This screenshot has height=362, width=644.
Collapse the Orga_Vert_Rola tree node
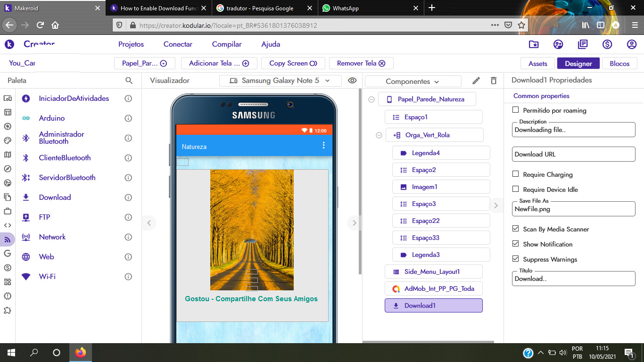click(x=379, y=135)
